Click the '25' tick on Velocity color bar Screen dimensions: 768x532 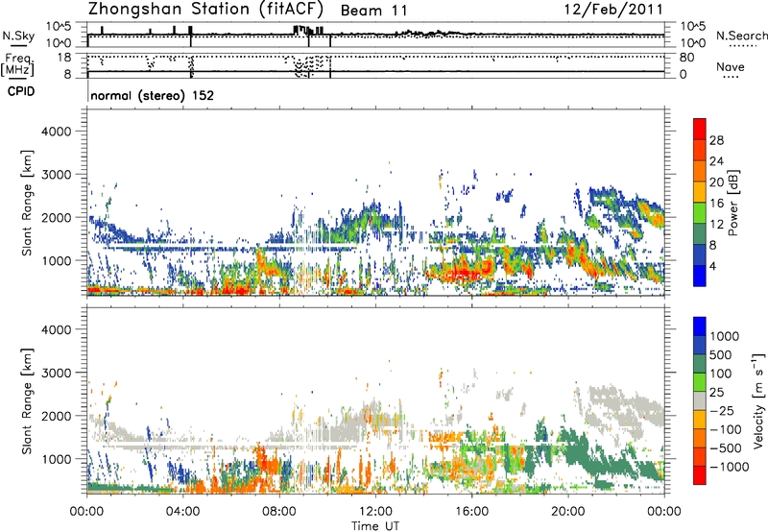tap(716, 393)
